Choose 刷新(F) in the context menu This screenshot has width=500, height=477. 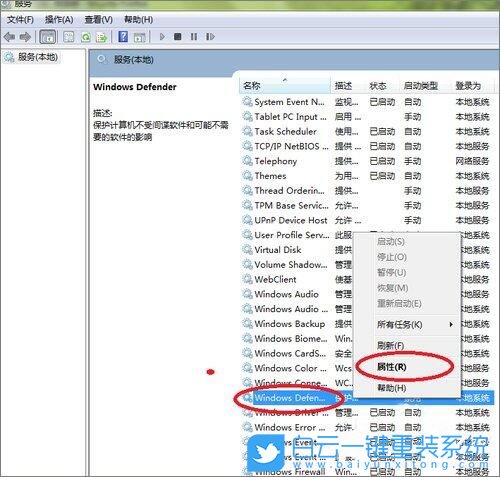[390, 345]
